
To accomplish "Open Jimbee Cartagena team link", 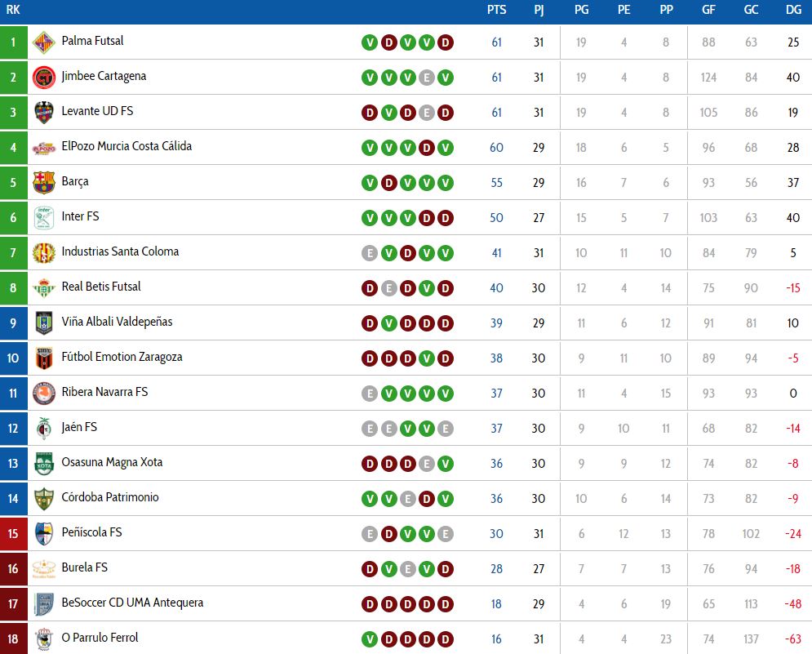I will pyautogui.click(x=104, y=76).
